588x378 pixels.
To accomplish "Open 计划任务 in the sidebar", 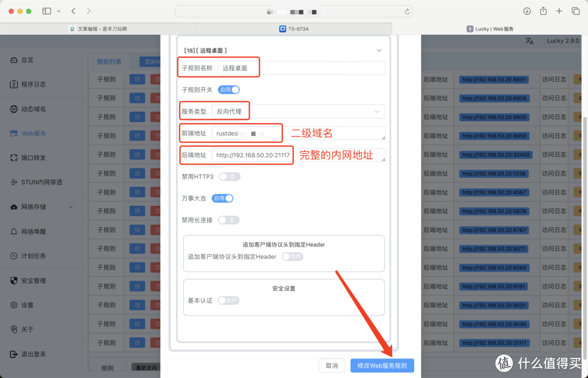I will [33, 255].
